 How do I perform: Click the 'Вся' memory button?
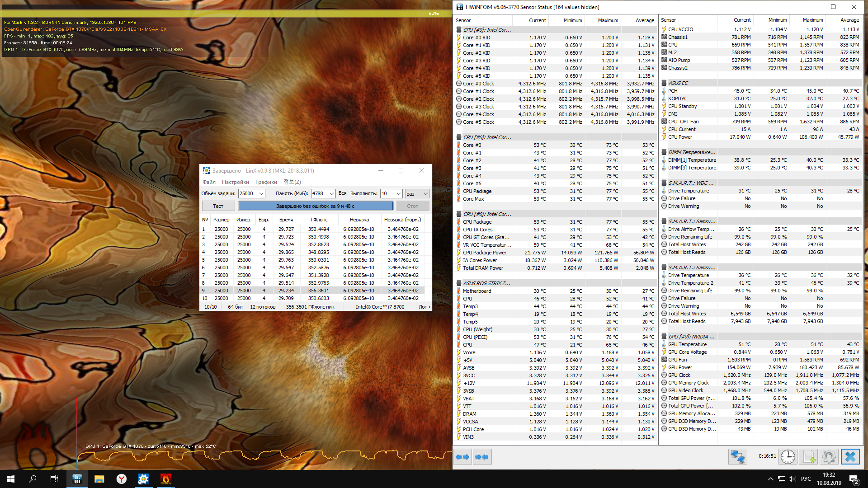click(343, 193)
